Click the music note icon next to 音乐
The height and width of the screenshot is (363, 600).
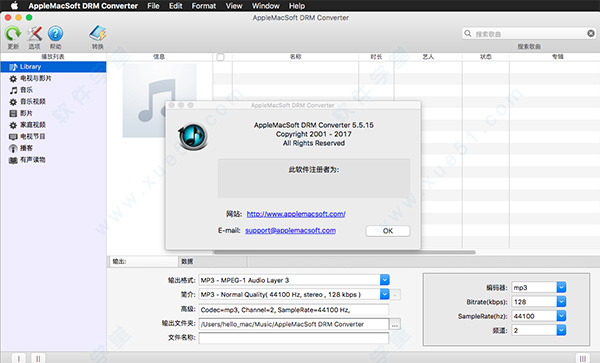point(13,90)
